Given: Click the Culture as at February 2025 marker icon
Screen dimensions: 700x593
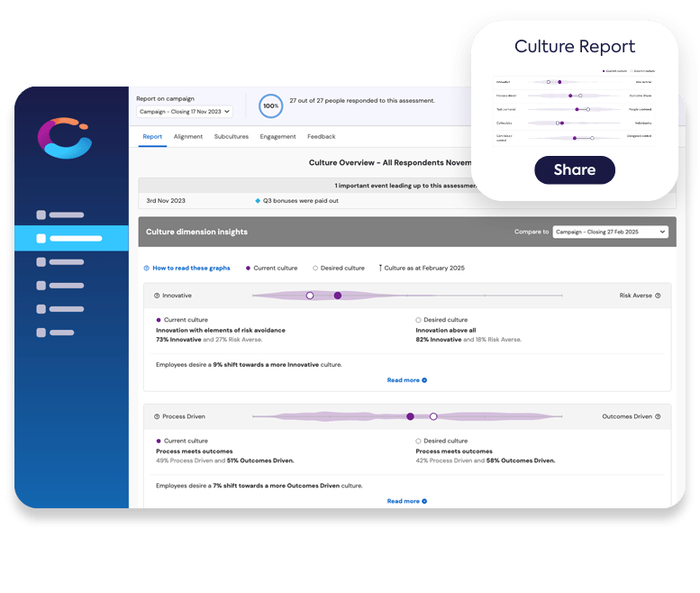Looking at the screenshot, I should point(380,268).
